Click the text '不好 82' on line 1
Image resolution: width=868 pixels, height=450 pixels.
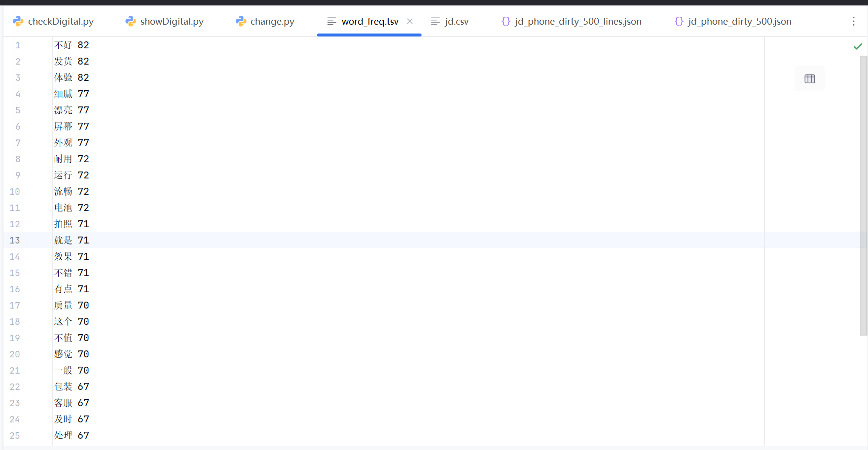72,45
